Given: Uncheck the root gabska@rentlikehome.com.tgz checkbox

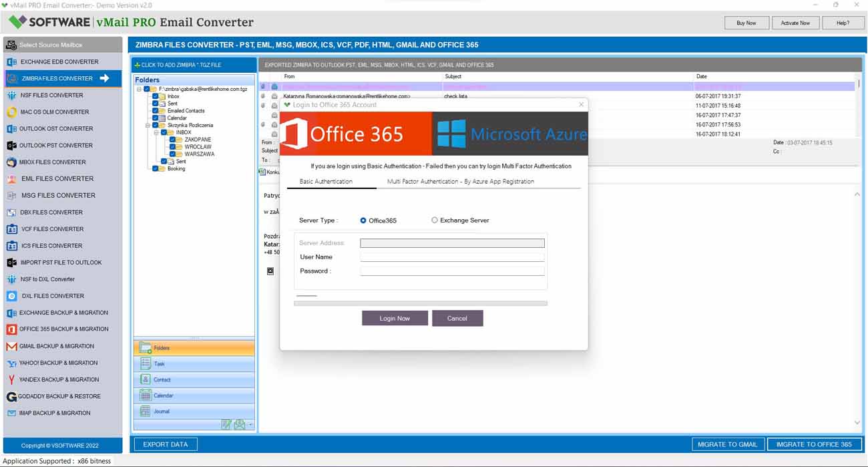Looking at the screenshot, I should (x=147, y=89).
